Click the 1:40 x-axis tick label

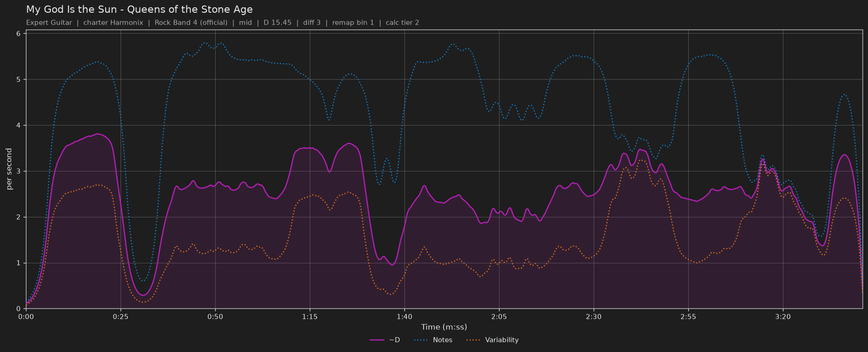click(404, 317)
